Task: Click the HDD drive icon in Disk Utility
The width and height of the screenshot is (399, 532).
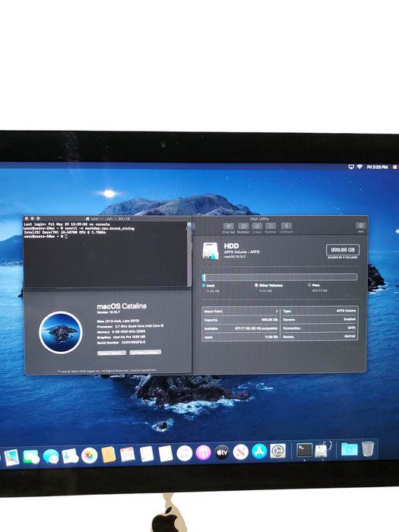Action: [211, 251]
